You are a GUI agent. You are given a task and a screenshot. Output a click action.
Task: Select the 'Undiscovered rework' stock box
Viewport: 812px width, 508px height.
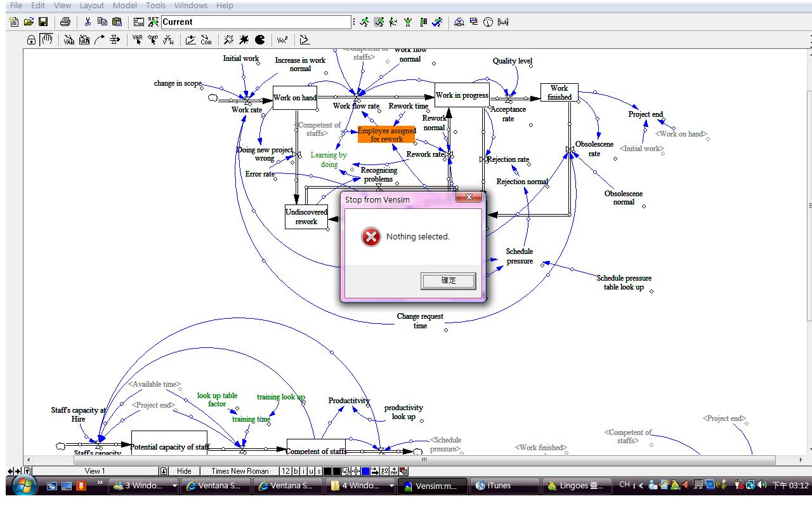[x=306, y=217]
